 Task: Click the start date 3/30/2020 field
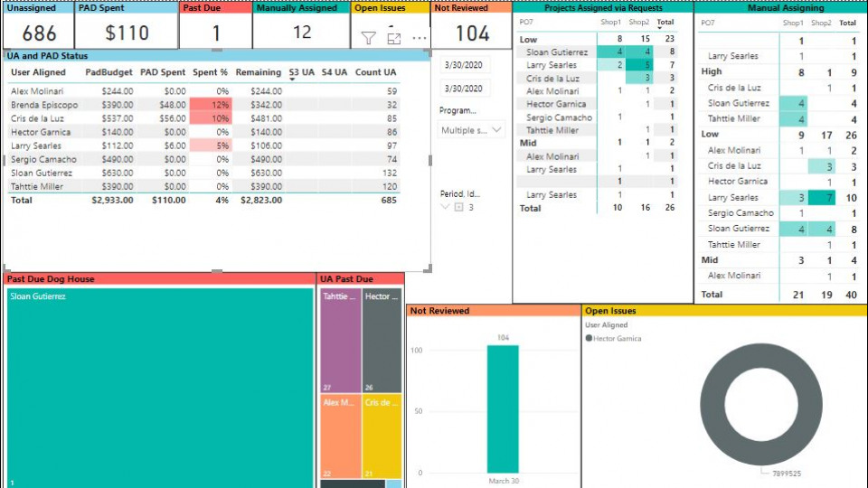462,66
